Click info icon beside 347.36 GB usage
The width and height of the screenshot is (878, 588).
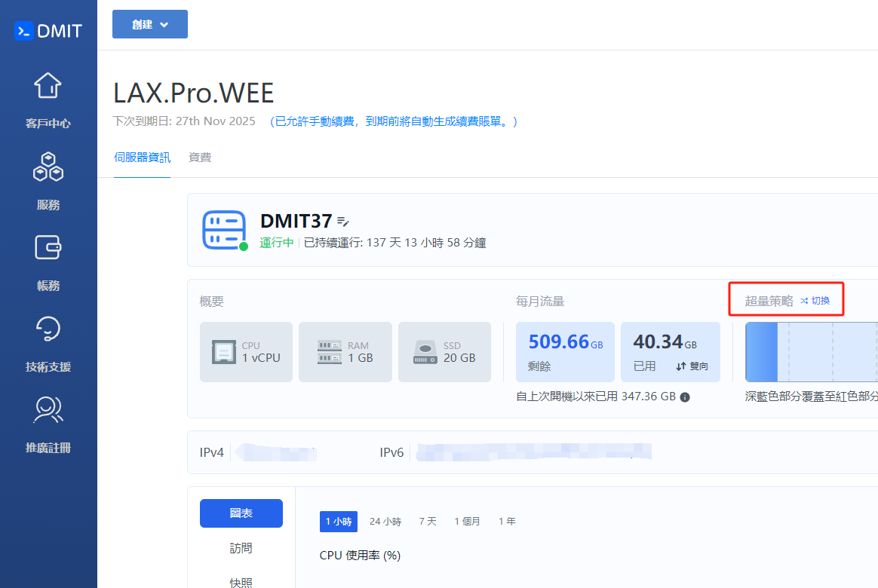tap(685, 397)
